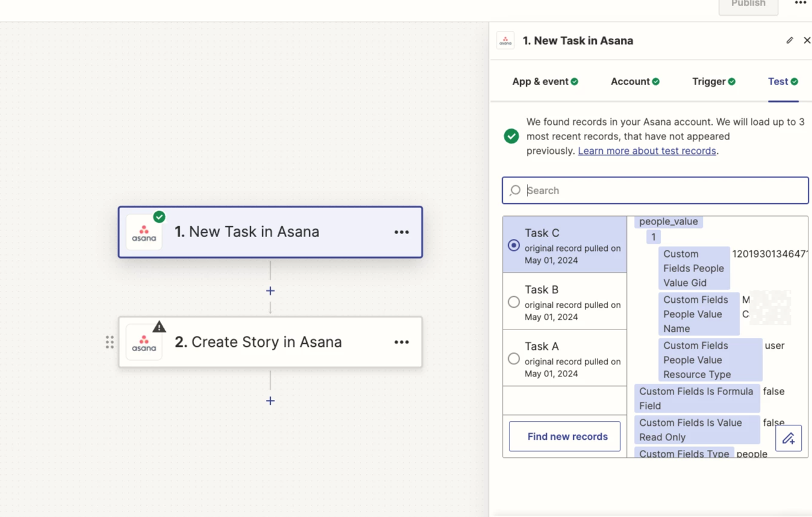The height and width of the screenshot is (517, 812).
Task: Open the three-dot menu on step 2
Action: 401,342
